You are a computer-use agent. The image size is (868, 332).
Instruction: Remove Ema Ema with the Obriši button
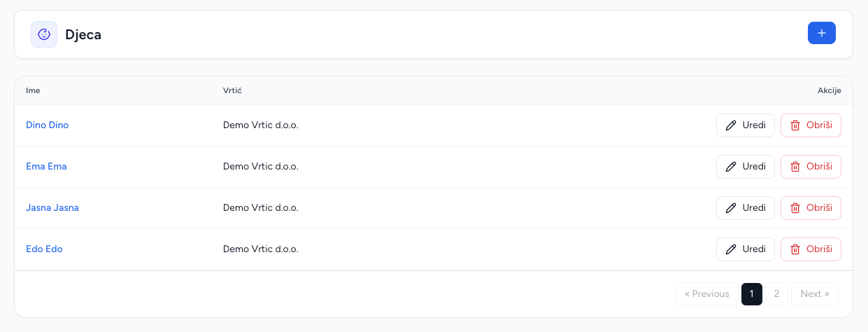(x=811, y=167)
